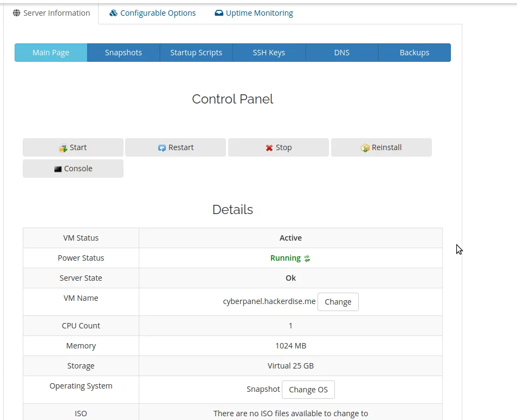Open the Snapshots tab
Screen dimensions: 517x420
click(x=124, y=53)
